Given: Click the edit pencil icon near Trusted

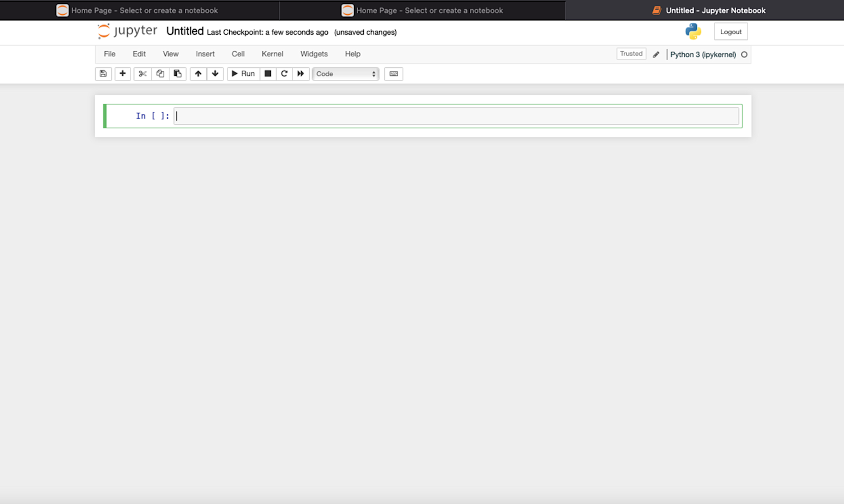Looking at the screenshot, I should [x=656, y=54].
